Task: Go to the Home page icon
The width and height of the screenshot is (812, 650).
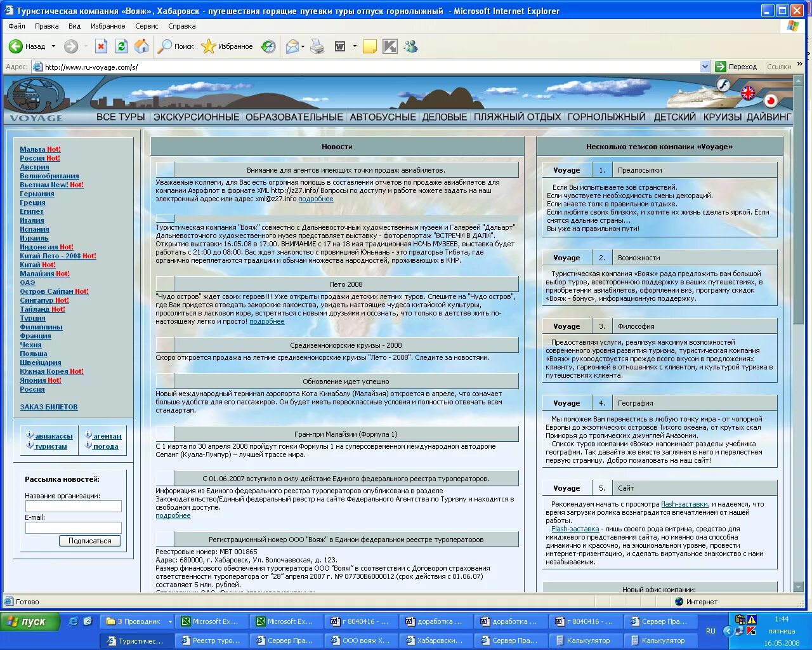Action: point(141,46)
